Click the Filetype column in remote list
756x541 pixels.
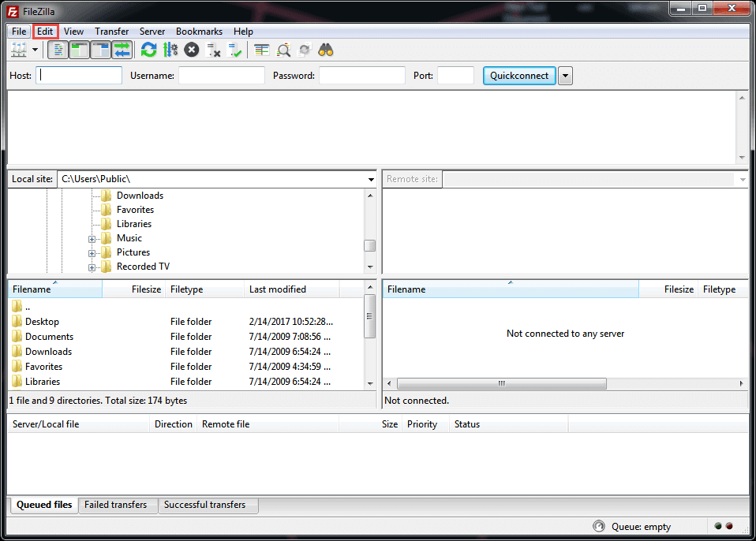pos(723,289)
